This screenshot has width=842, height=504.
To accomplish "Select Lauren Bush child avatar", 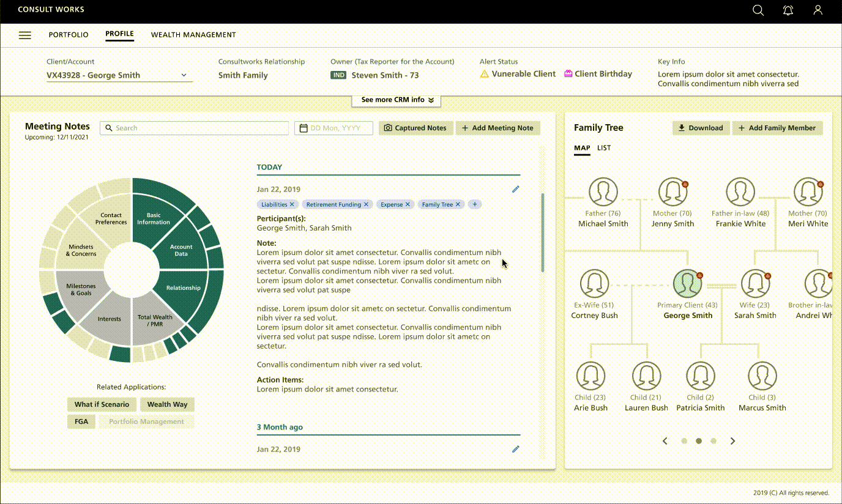I will (646, 376).
